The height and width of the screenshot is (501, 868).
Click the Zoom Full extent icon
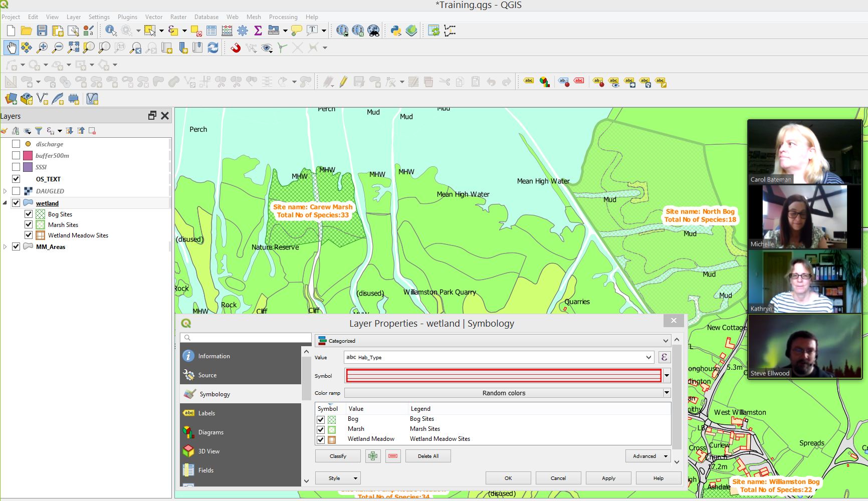(x=74, y=48)
